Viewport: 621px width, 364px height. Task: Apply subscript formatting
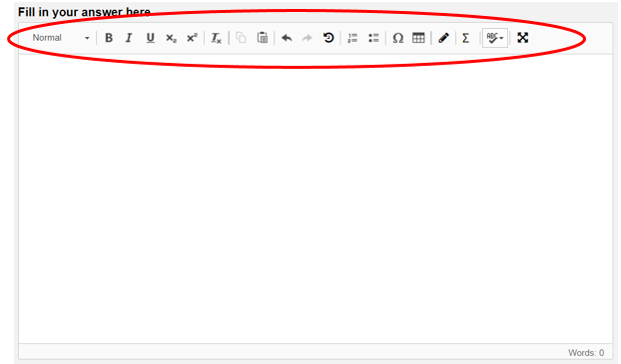(x=171, y=38)
